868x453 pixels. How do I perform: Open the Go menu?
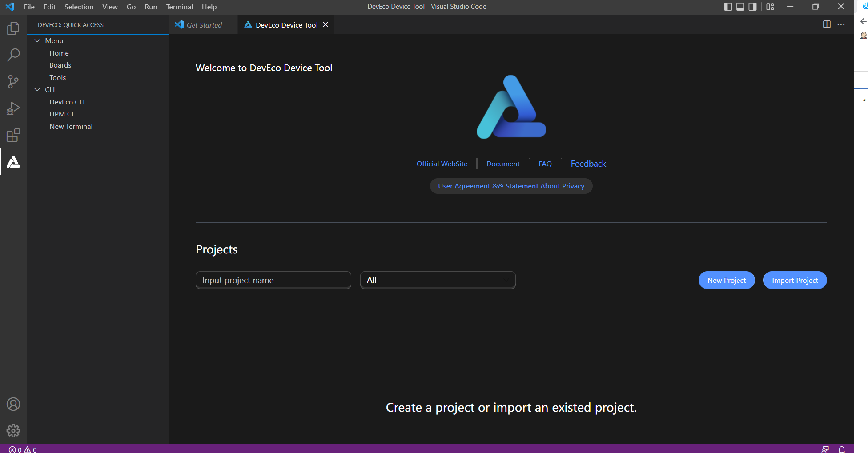pyautogui.click(x=131, y=7)
